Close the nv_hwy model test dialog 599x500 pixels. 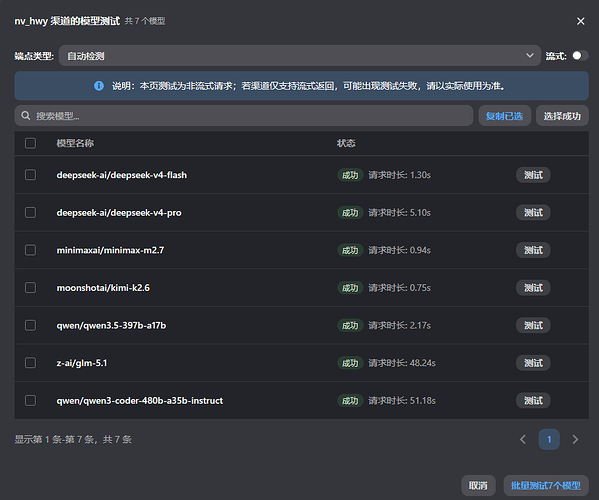point(580,21)
